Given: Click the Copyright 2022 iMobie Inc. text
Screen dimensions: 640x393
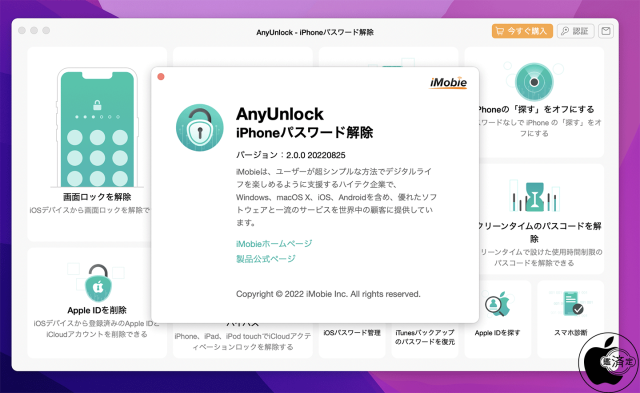Looking at the screenshot, I should 328,294.
